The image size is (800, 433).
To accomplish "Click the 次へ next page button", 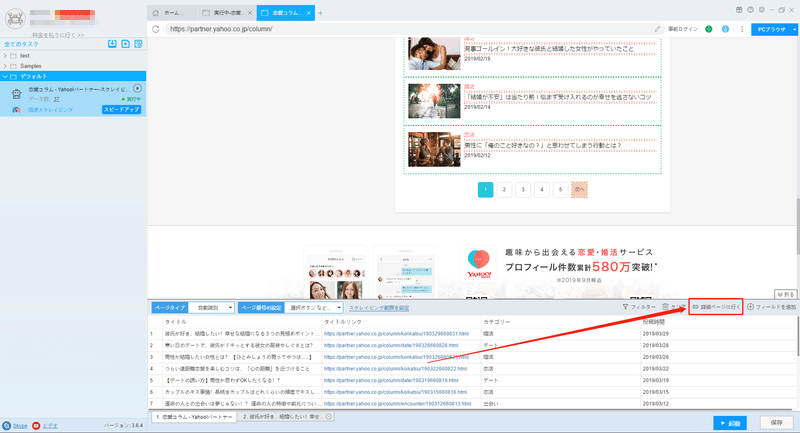I will 579,190.
